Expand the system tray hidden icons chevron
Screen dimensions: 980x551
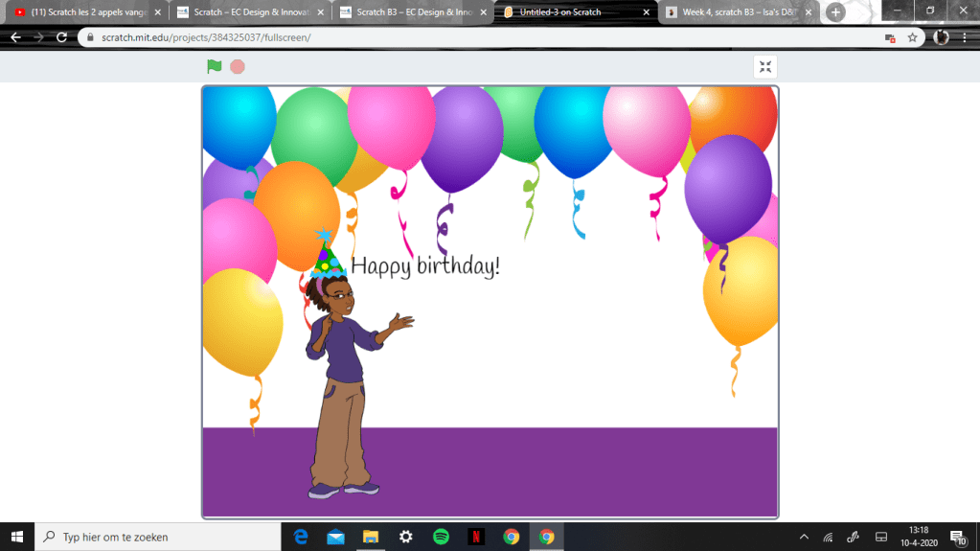804,537
